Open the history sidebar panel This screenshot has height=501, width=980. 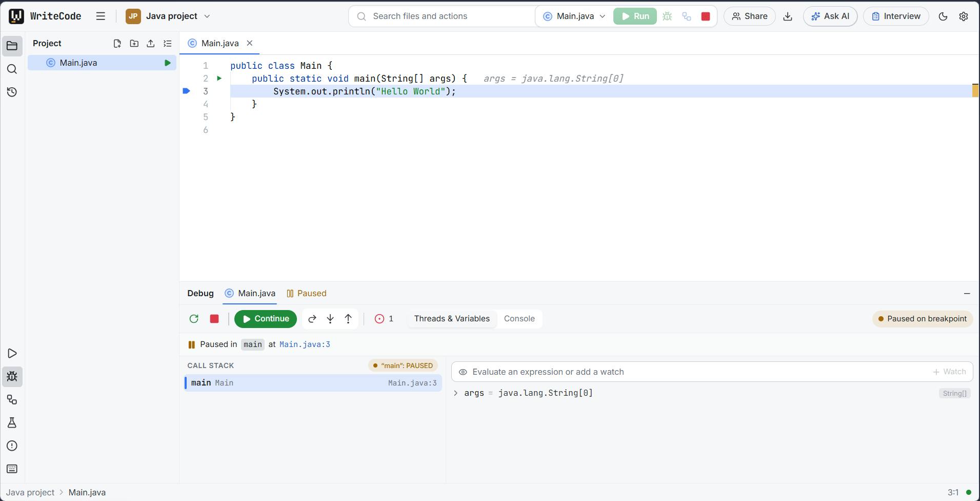point(12,92)
